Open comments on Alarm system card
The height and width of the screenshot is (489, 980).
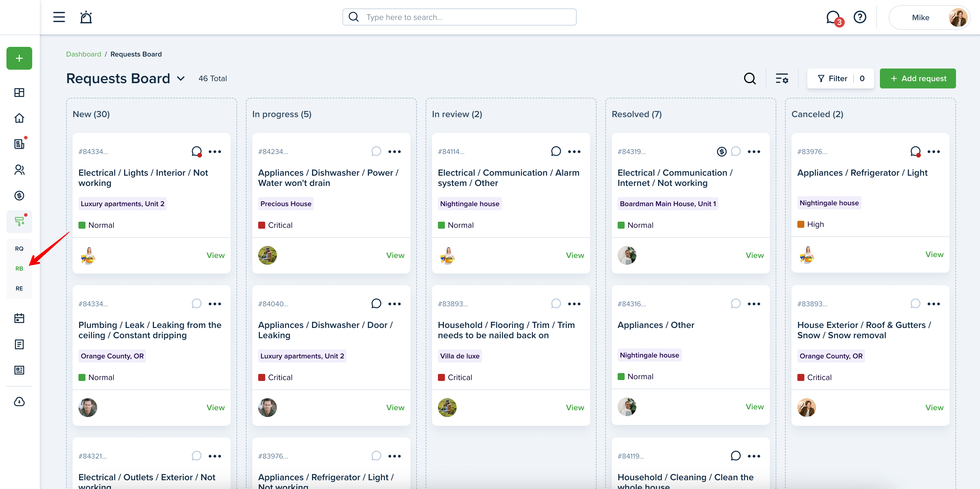coord(556,151)
